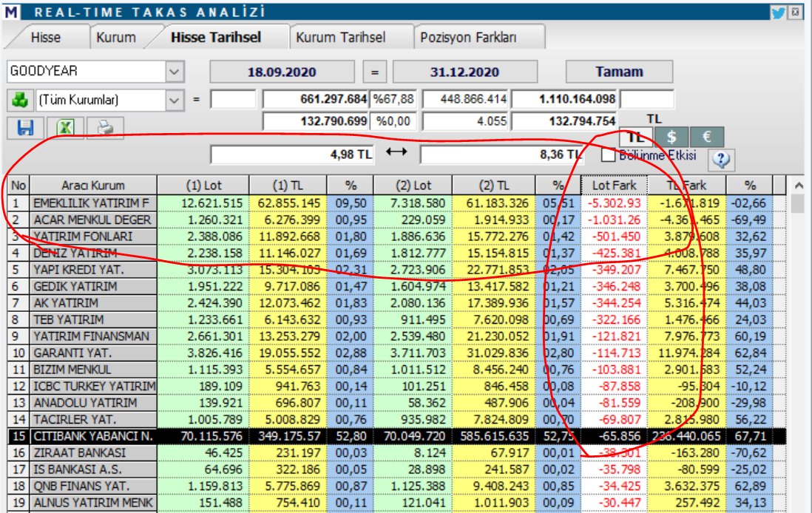Image resolution: width=812 pixels, height=513 pixels.
Task: Click the scrollbar up arrow
Action: 799,186
